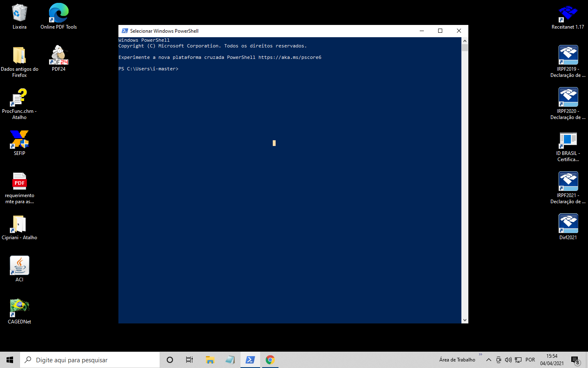
Task: Click the https://aka.ms/pscore6 text
Action: pos(290,57)
